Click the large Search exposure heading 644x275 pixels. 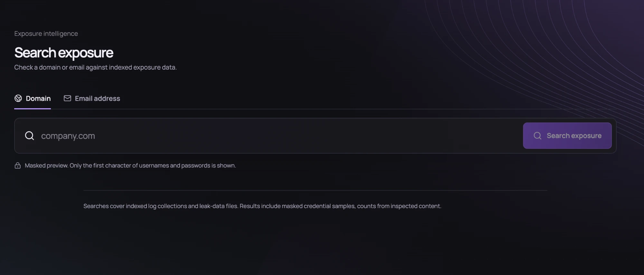pyautogui.click(x=64, y=52)
